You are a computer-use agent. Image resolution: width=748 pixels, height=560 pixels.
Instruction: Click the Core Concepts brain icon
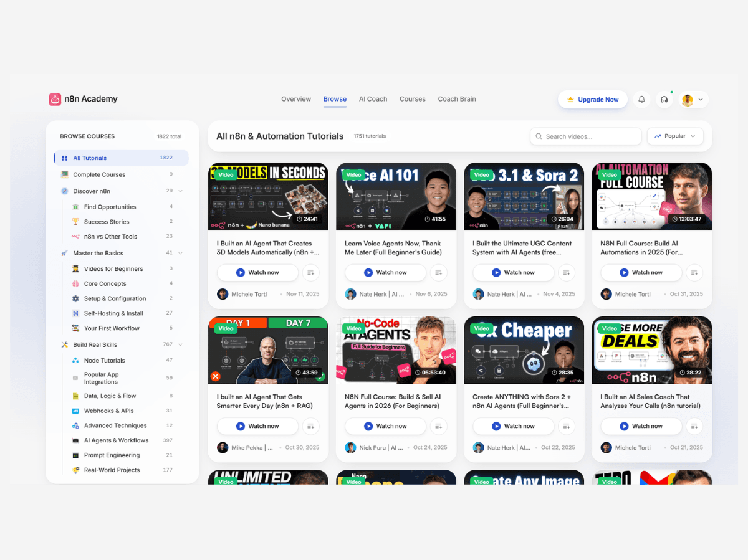pos(75,283)
